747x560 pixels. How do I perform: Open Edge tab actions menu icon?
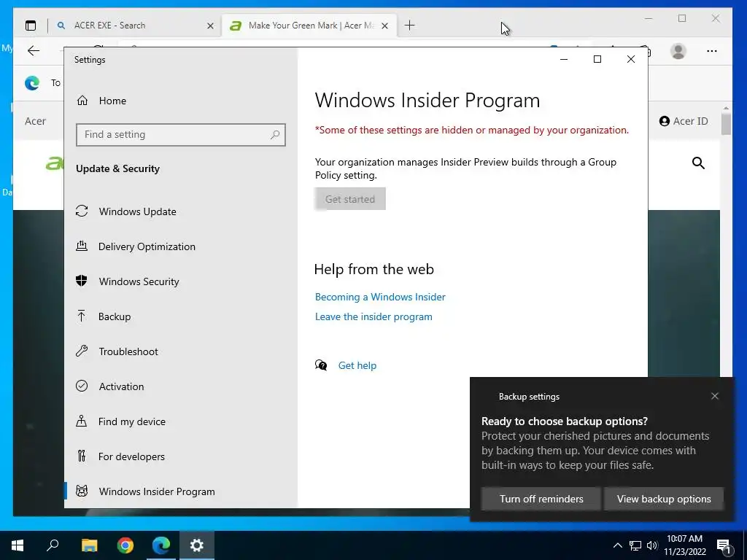click(31, 26)
